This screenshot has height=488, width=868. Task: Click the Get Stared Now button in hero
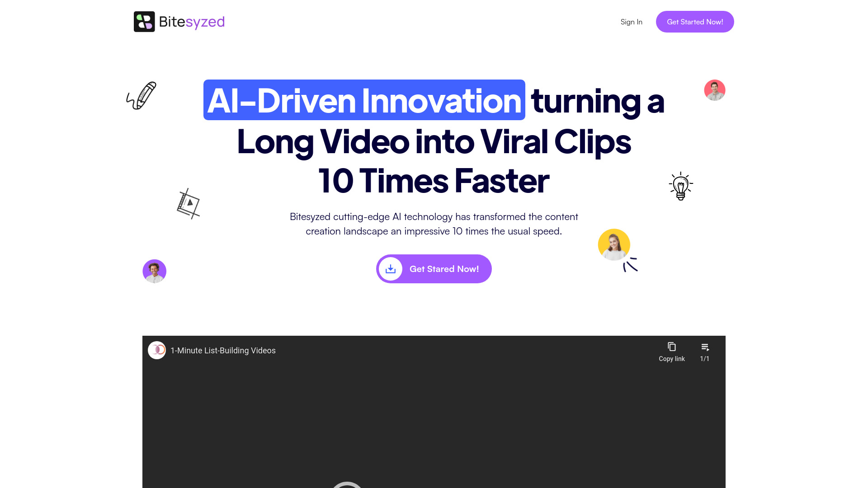point(434,269)
